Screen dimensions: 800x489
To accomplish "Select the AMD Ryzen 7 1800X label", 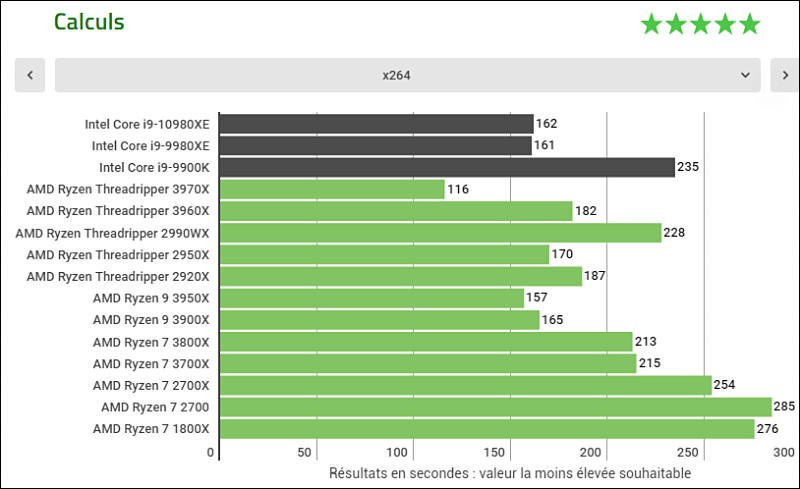I will 151,429.
